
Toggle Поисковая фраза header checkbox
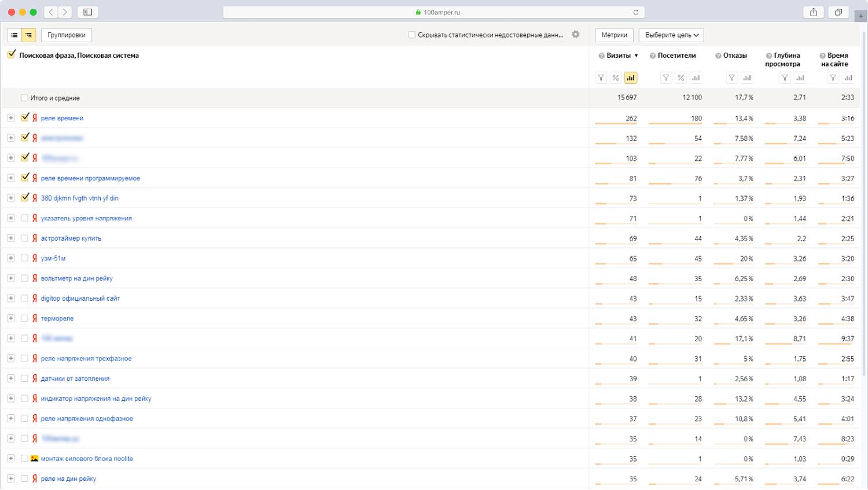point(12,55)
